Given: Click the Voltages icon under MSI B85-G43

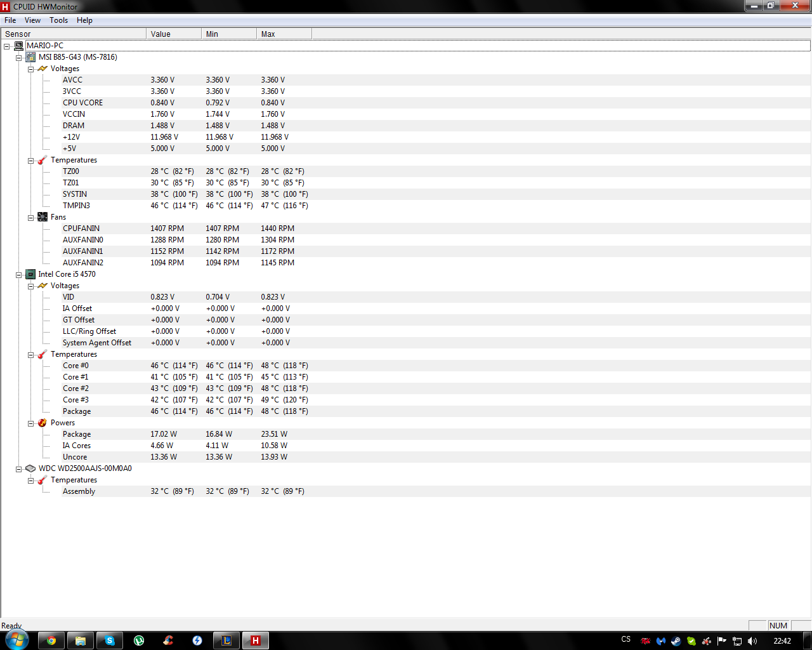Looking at the screenshot, I should click(x=43, y=69).
